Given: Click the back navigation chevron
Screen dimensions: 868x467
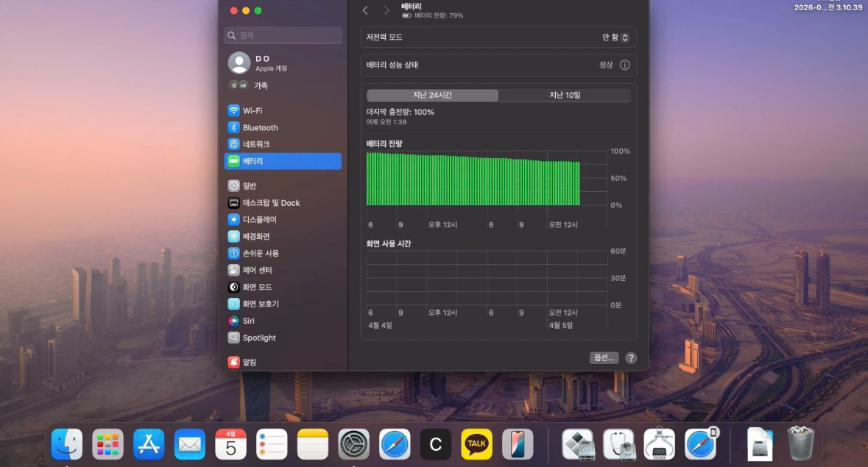Looking at the screenshot, I should point(365,10).
